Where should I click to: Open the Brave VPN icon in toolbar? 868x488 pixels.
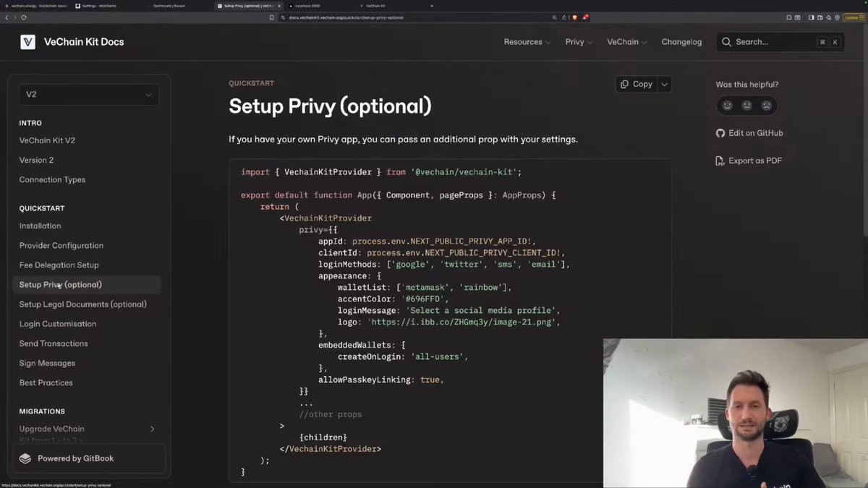(837, 17)
